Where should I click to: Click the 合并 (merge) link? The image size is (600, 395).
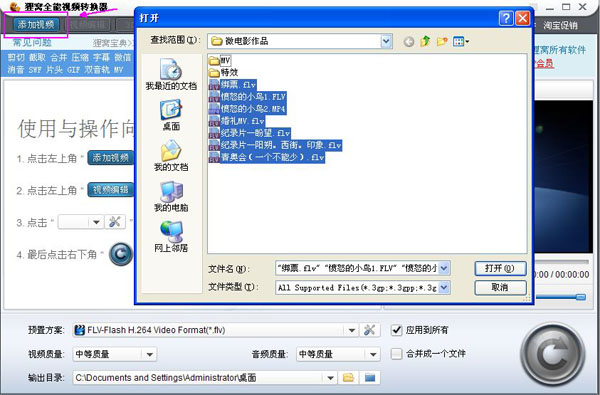pos(59,57)
